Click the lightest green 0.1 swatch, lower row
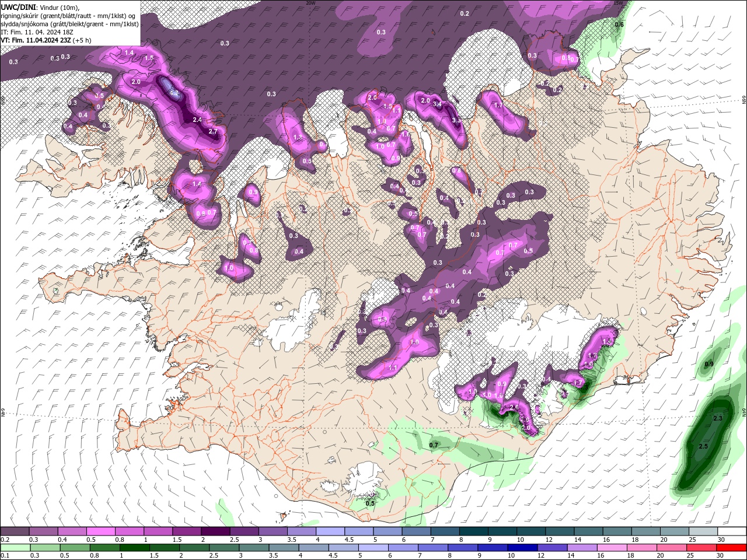747x560 pixels. [15, 548]
